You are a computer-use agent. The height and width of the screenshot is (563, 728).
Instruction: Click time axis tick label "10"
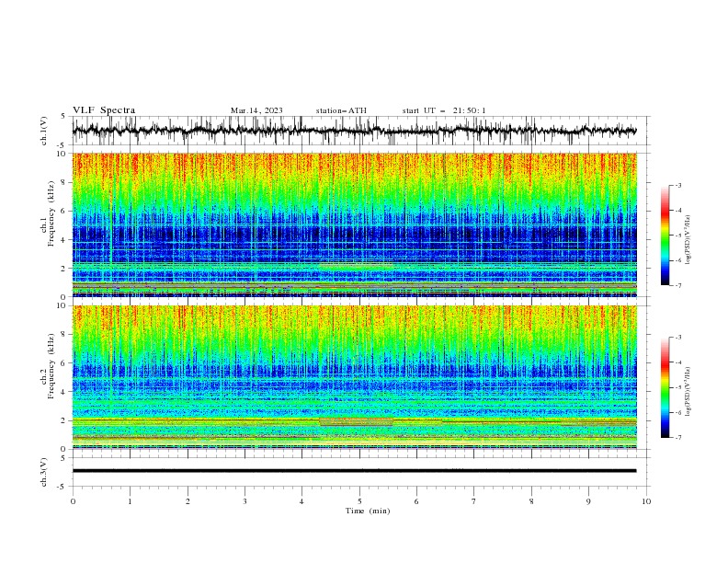point(646,501)
